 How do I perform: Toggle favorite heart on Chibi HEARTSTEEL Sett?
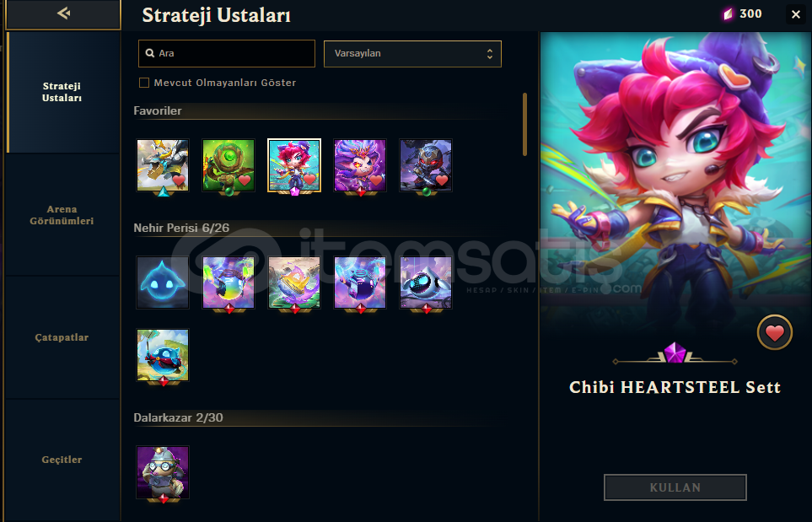click(x=775, y=332)
